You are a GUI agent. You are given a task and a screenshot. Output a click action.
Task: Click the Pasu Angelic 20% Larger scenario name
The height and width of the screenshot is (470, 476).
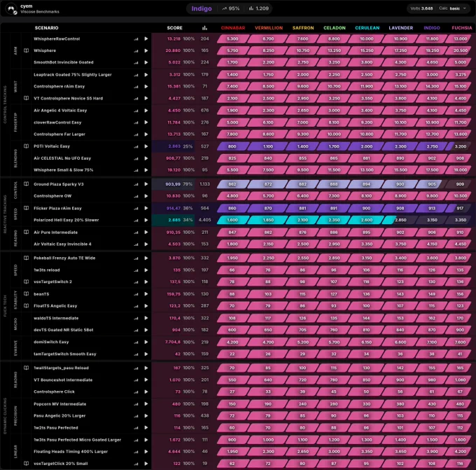coord(59,415)
